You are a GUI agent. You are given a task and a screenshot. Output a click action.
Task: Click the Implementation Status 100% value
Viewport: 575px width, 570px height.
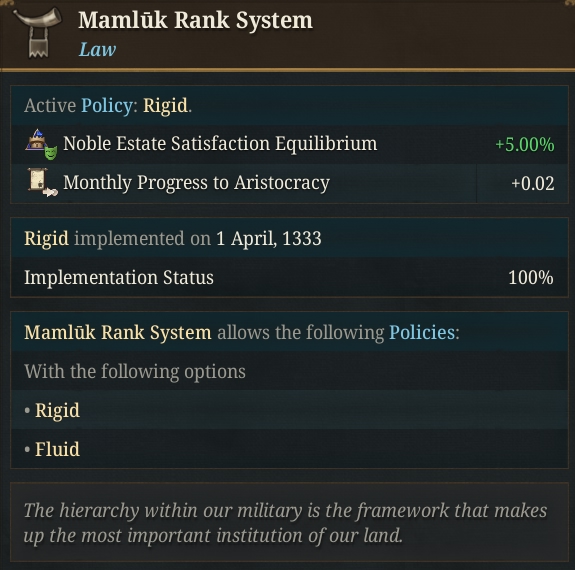pyautogui.click(x=531, y=277)
